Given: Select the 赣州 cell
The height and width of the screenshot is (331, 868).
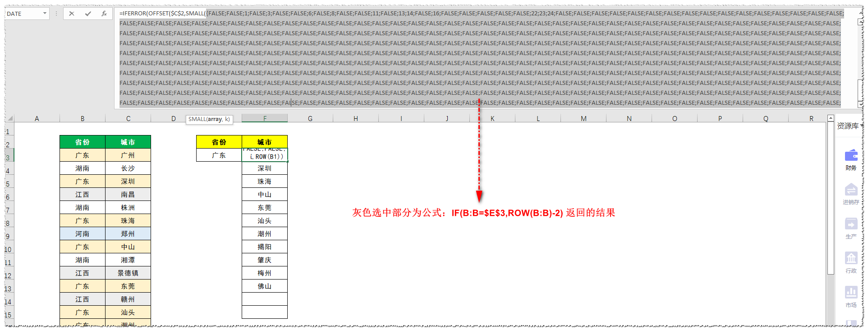Looking at the screenshot, I should [128, 299].
